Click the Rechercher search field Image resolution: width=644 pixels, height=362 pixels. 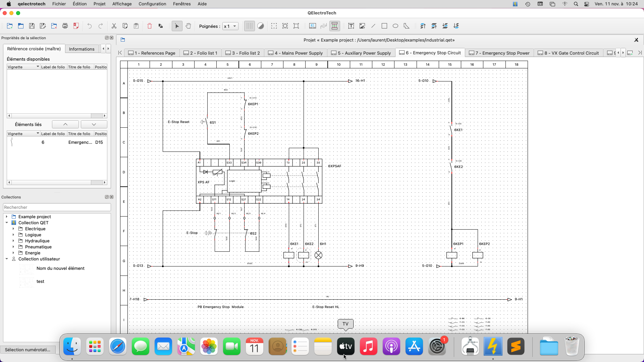point(57,207)
